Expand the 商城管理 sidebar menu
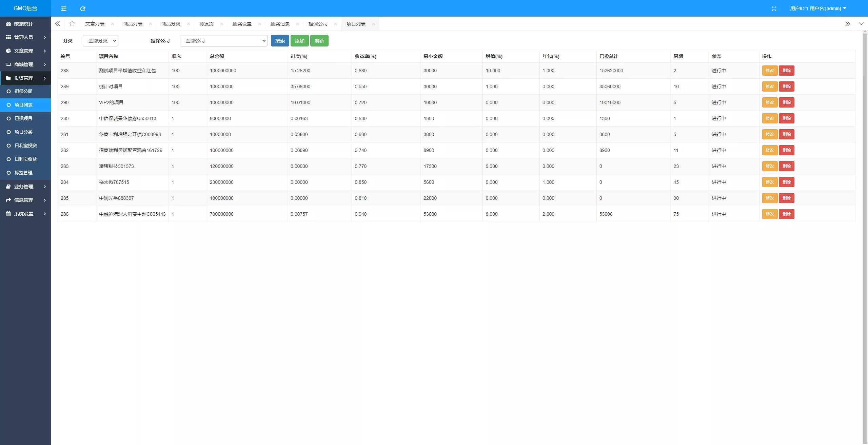The height and width of the screenshot is (445, 868). pyautogui.click(x=25, y=64)
